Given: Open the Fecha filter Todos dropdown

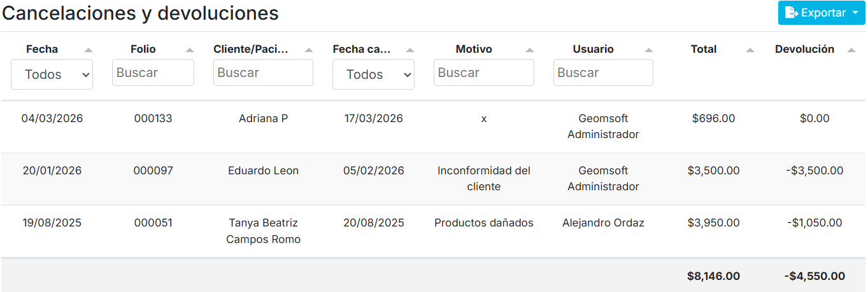Looking at the screenshot, I should coord(52,74).
